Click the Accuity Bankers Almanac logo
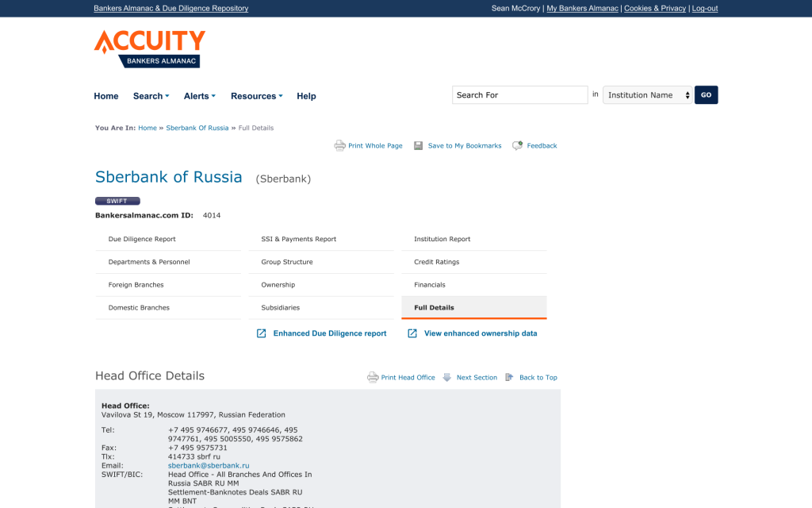The height and width of the screenshot is (508, 812). click(150, 48)
